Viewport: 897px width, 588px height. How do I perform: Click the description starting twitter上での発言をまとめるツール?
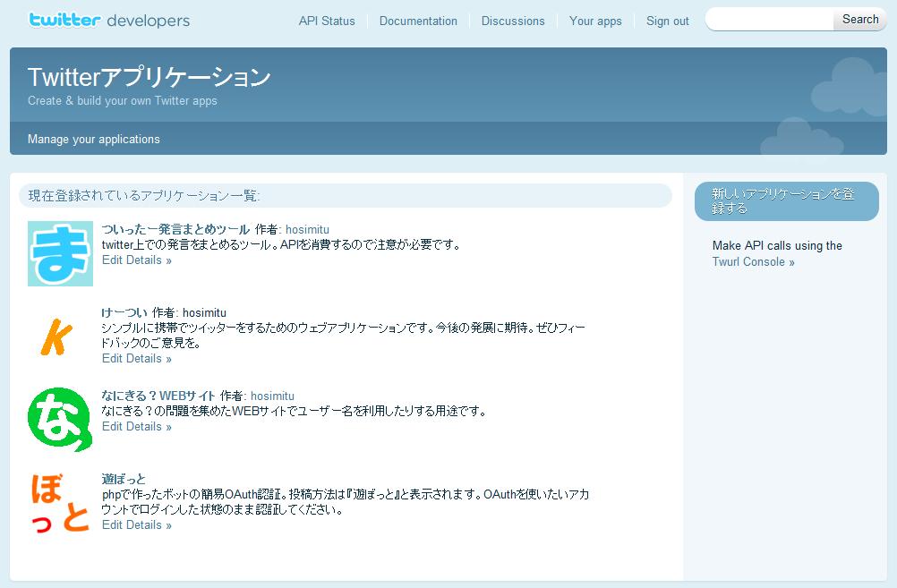point(281,245)
